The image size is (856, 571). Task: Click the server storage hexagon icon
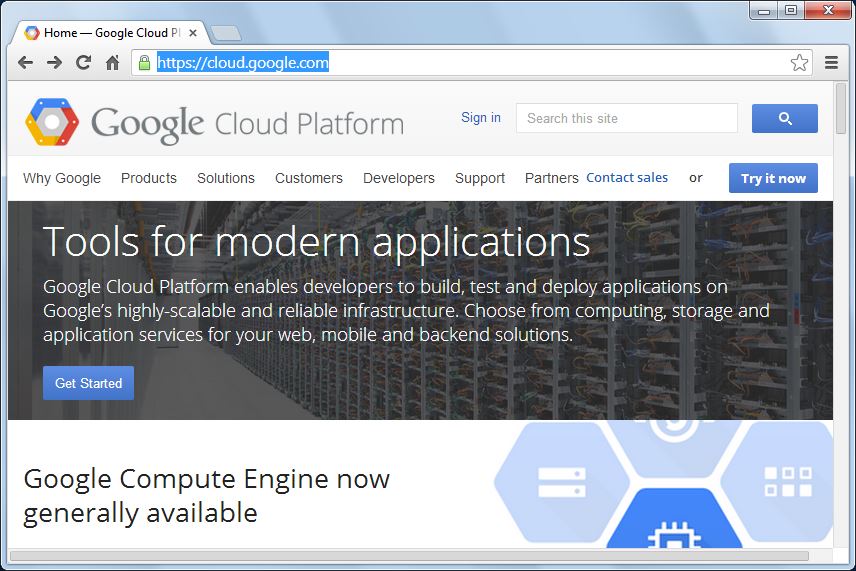pyautogui.click(x=562, y=483)
